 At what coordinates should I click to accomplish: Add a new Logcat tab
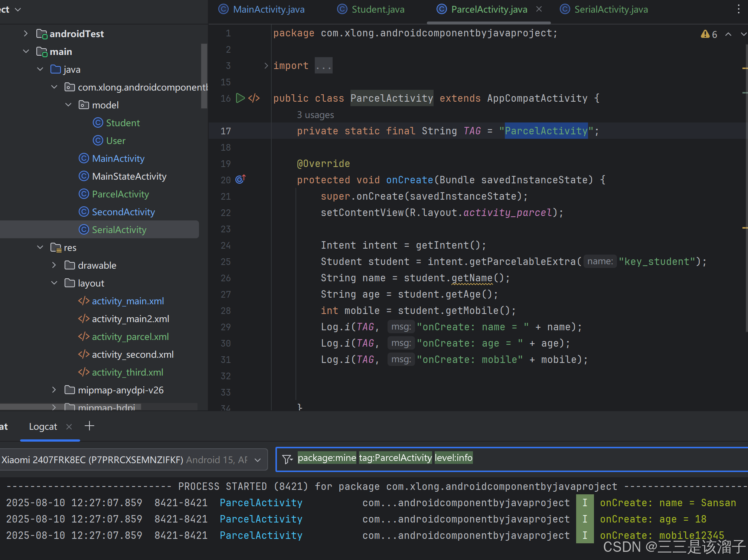pos(89,426)
